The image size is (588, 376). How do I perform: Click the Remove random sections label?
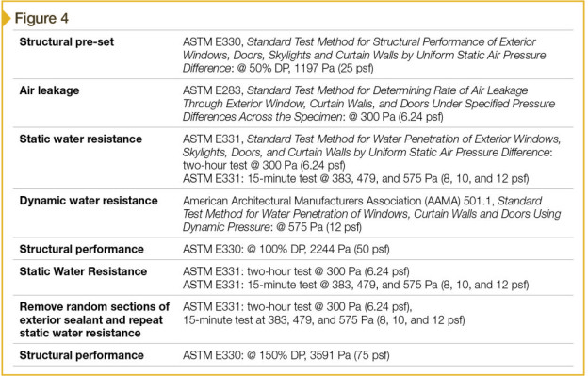click(94, 319)
